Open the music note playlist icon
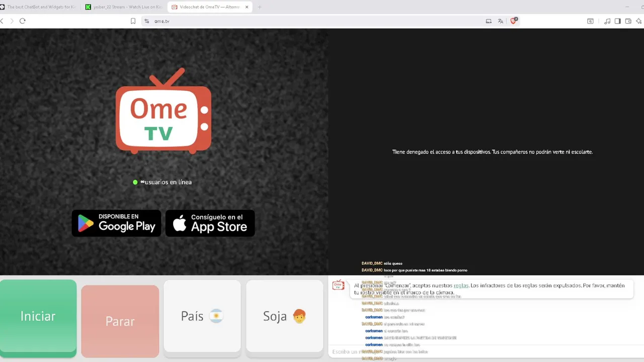The width and height of the screenshot is (644, 362). pyautogui.click(x=607, y=21)
